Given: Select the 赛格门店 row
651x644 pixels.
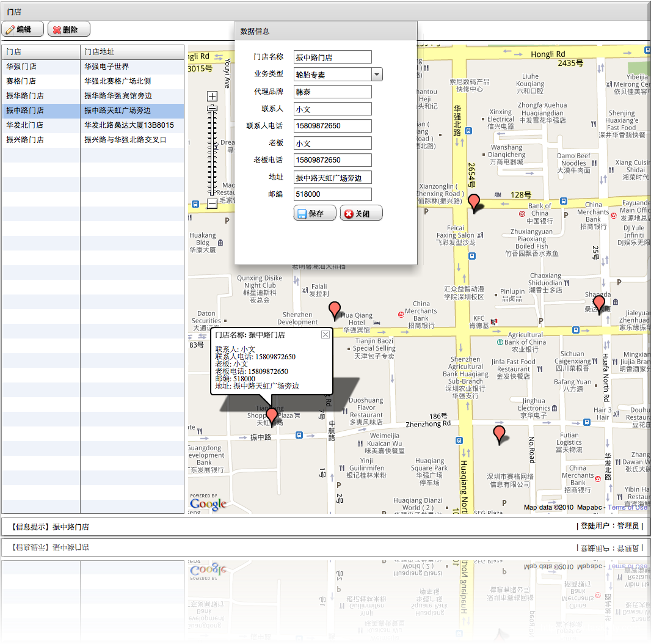Looking at the screenshot, I should (93, 81).
